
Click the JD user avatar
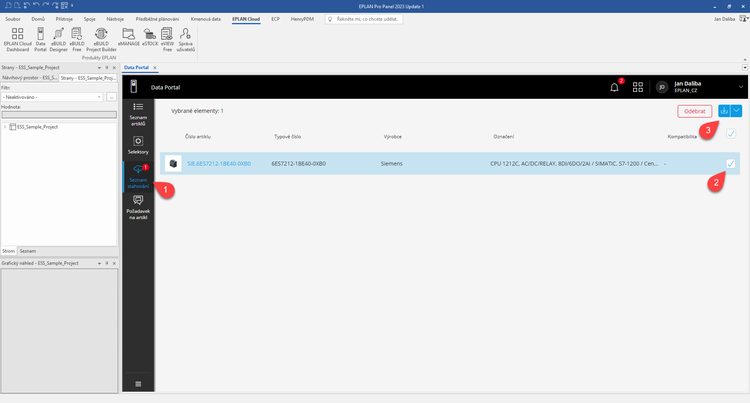662,87
